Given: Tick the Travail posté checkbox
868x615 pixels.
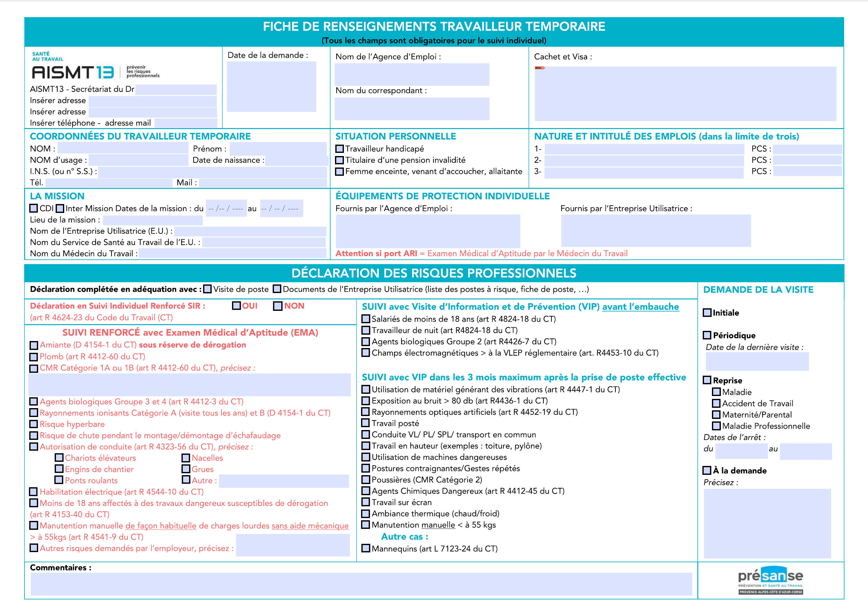Looking at the screenshot, I should [x=366, y=423].
